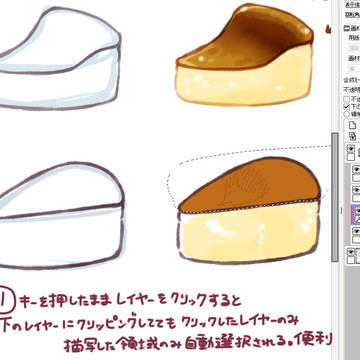The image size is (360, 360).
Task: Collapse the paint effect section with the minus box
Action: 346,28
